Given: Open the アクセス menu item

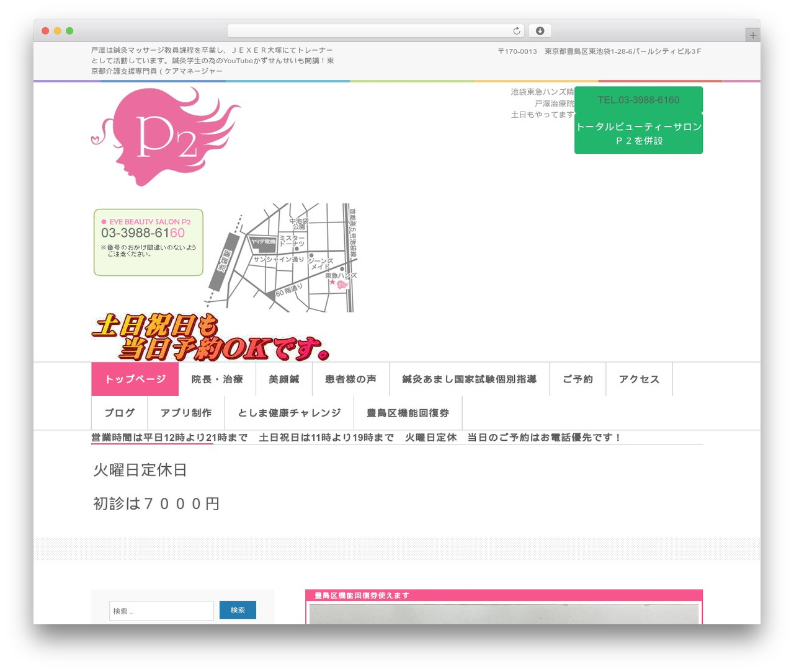Looking at the screenshot, I should tap(639, 379).
